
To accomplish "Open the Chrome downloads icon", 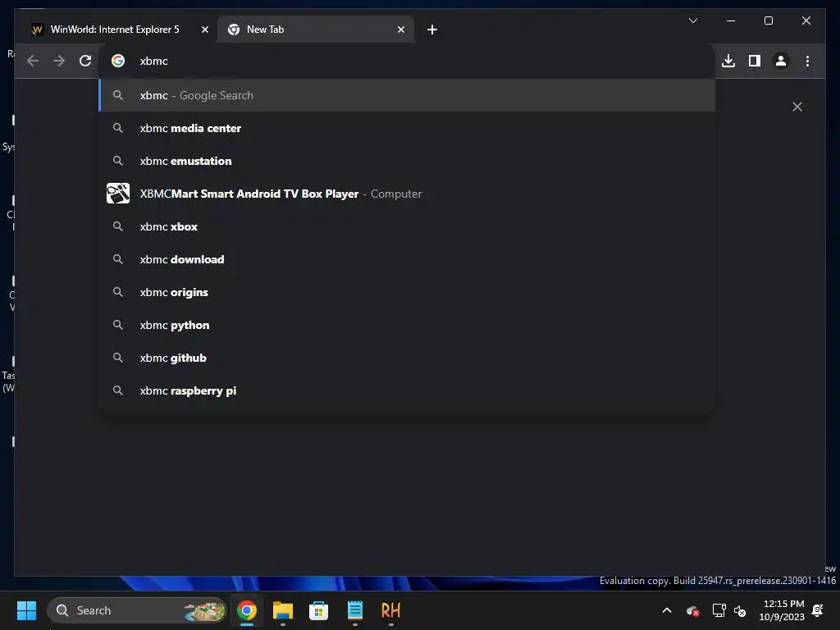I will tap(728, 61).
